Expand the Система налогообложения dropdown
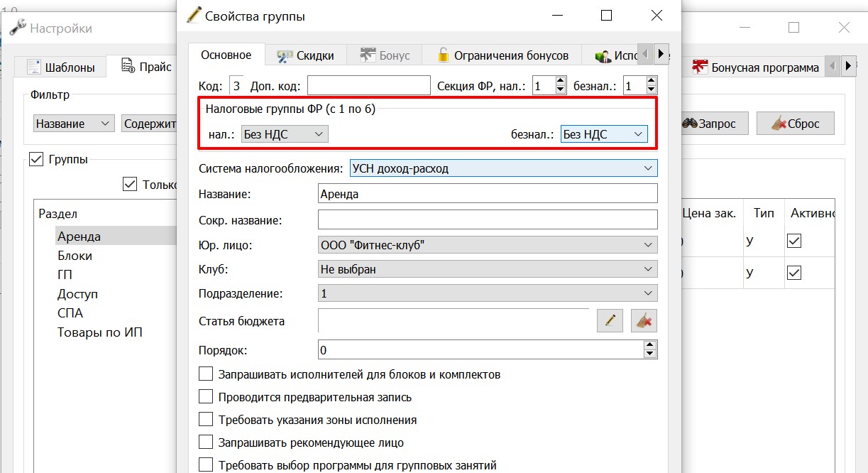Screen dimensions: 868x473 (x=504, y=168)
